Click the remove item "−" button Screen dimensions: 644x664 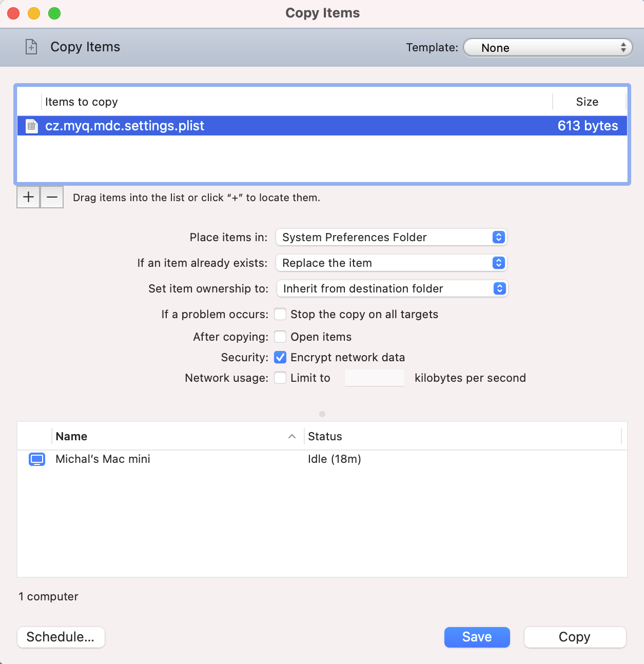pos(51,197)
